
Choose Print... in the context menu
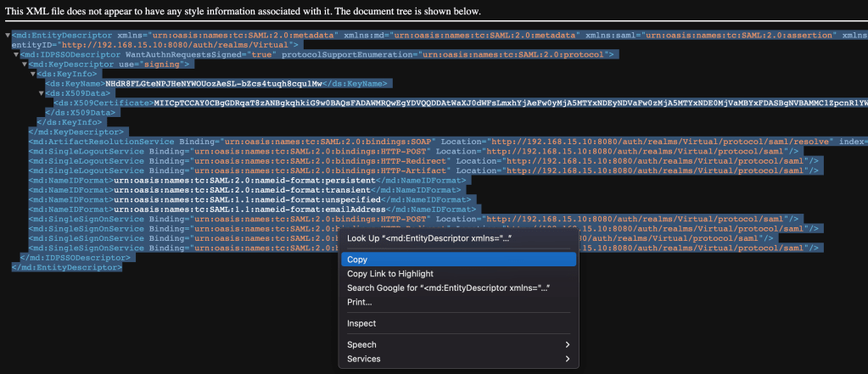point(360,302)
